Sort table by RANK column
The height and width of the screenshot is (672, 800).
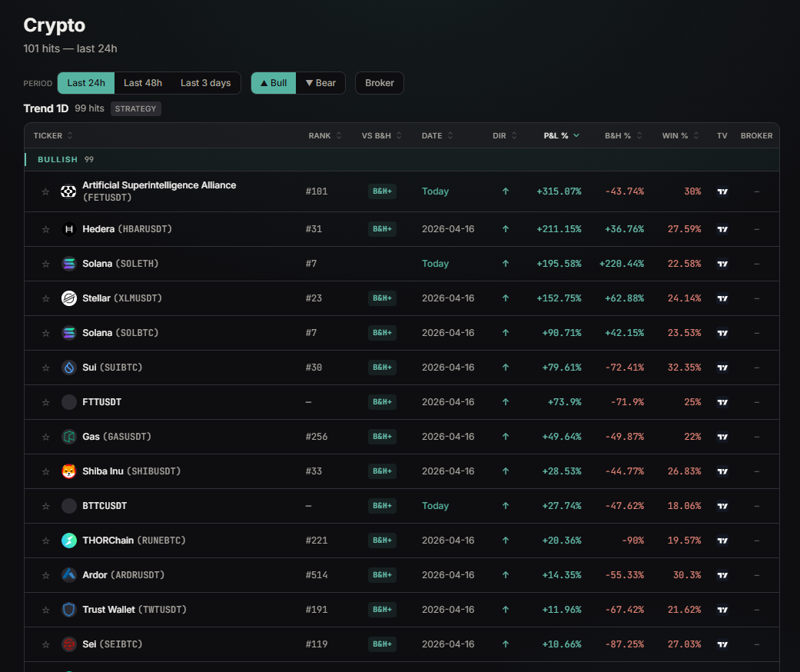click(x=325, y=135)
